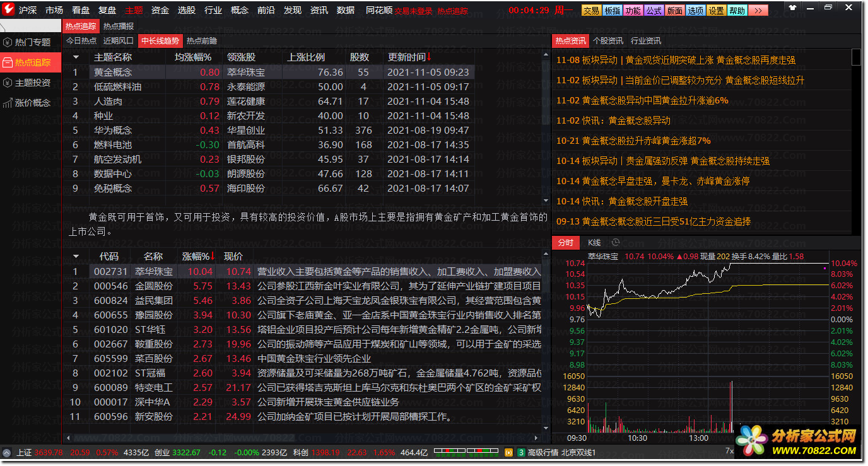Click the 板指 toolbar button
868x466 pixels.
[611, 10]
